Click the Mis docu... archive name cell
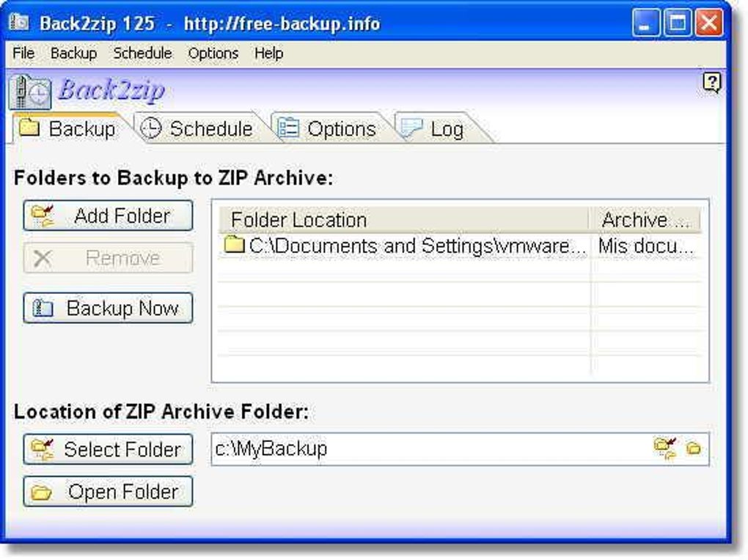Image resolution: width=748 pixels, height=560 pixels. pyautogui.click(x=646, y=246)
